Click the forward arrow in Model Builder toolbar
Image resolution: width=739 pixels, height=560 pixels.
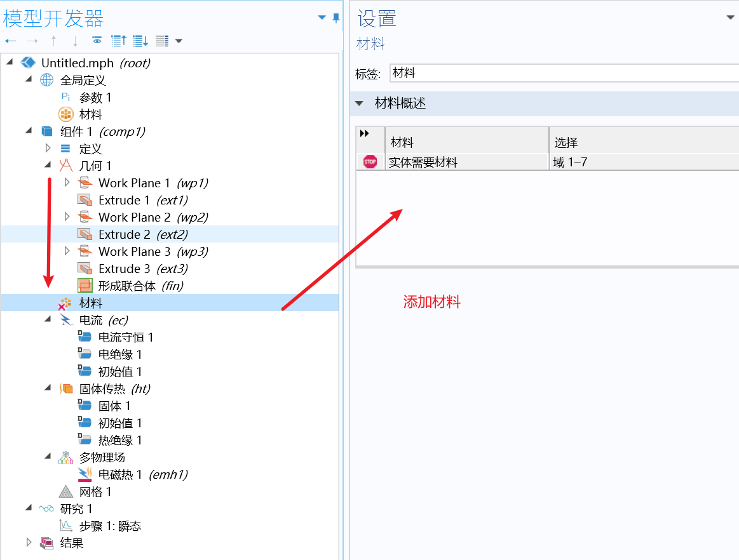[x=32, y=41]
